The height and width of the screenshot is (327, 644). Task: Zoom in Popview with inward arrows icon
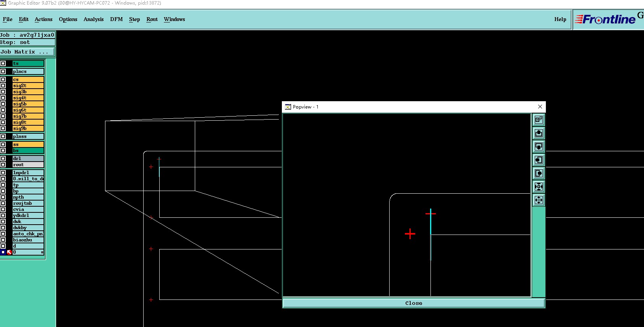(539, 186)
